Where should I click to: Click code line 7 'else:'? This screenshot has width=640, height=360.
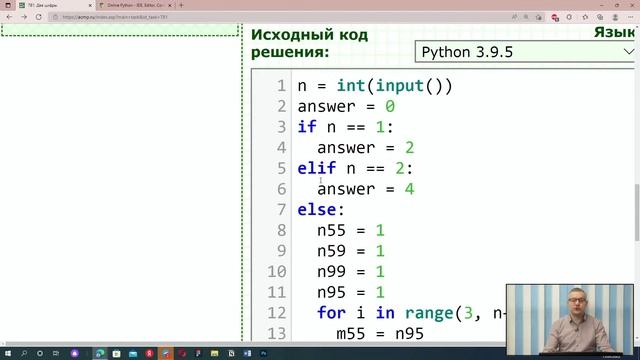click(321, 210)
